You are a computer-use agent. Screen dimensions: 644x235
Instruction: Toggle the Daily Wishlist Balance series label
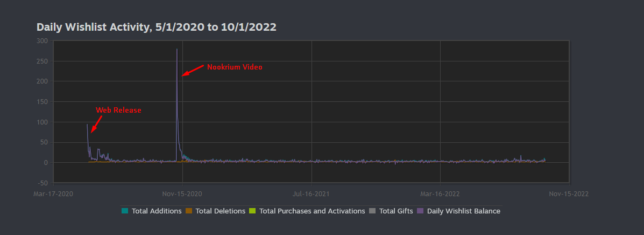464,211
